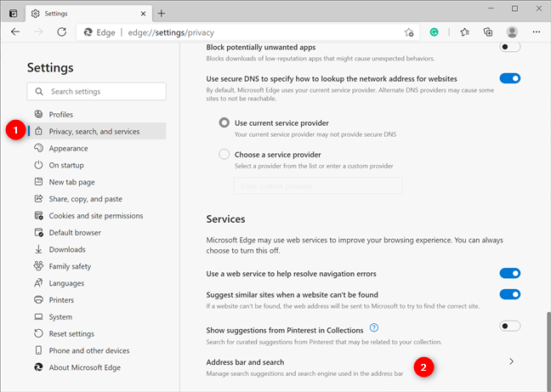Screen dimensions: 551x392
Task: Open About Microsoft Edge page
Action: [96, 367]
